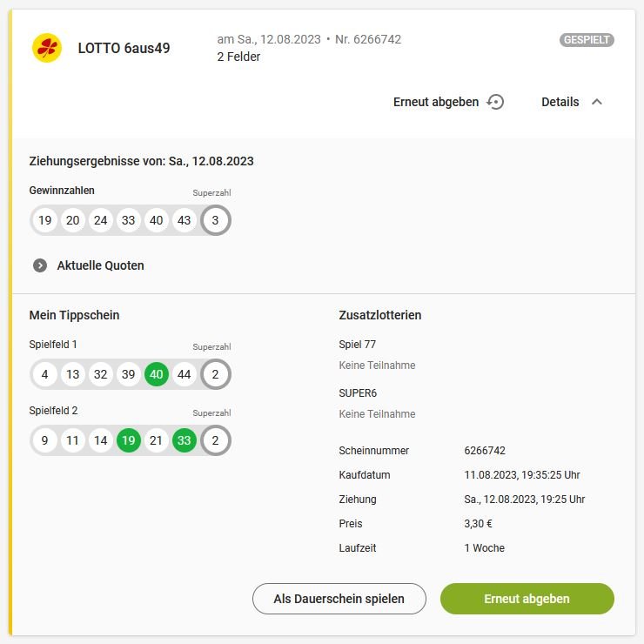Screen dimensions: 644x644
Task: Click the LOTTO 6aus49 clover logo
Action: 47,48
